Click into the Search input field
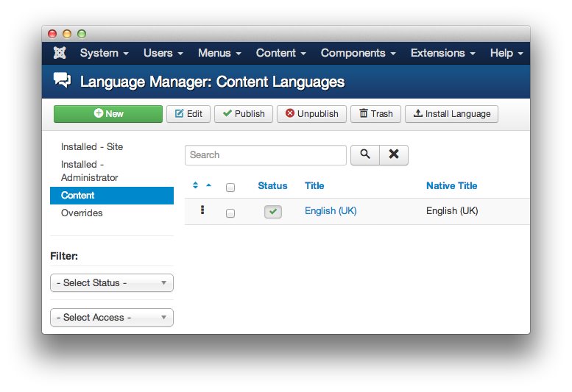The height and width of the screenshot is (392, 572). tap(265, 154)
